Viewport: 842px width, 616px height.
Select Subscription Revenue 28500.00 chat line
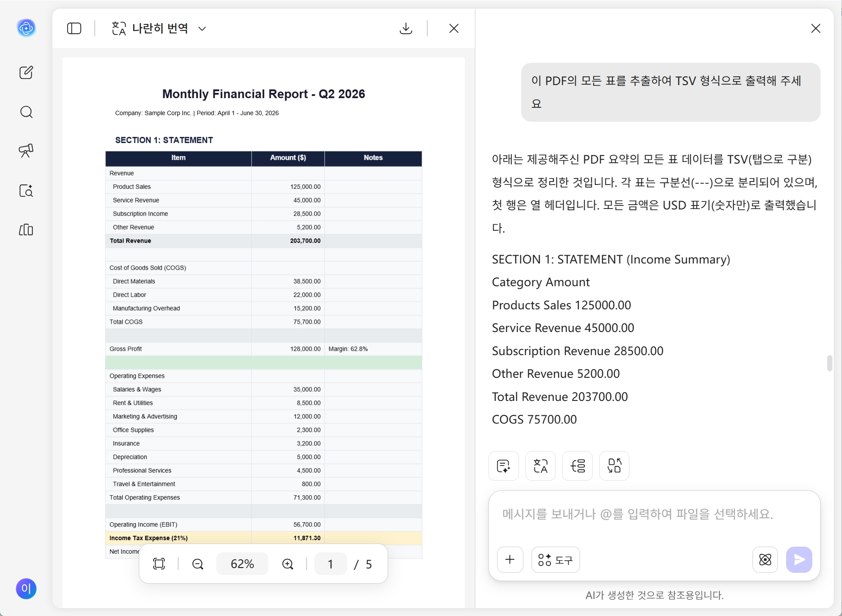click(x=577, y=351)
